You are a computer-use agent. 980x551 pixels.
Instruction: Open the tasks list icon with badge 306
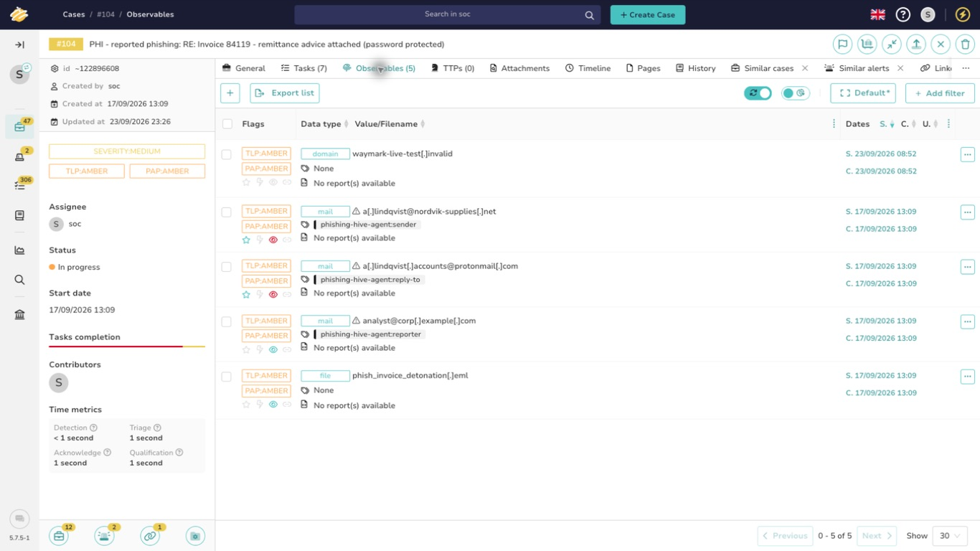[19, 185]
